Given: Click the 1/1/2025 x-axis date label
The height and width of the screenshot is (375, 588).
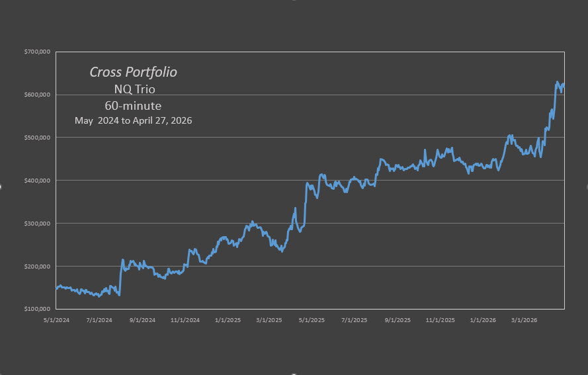Looking at the screenshot, I should [x=227, y=320].
